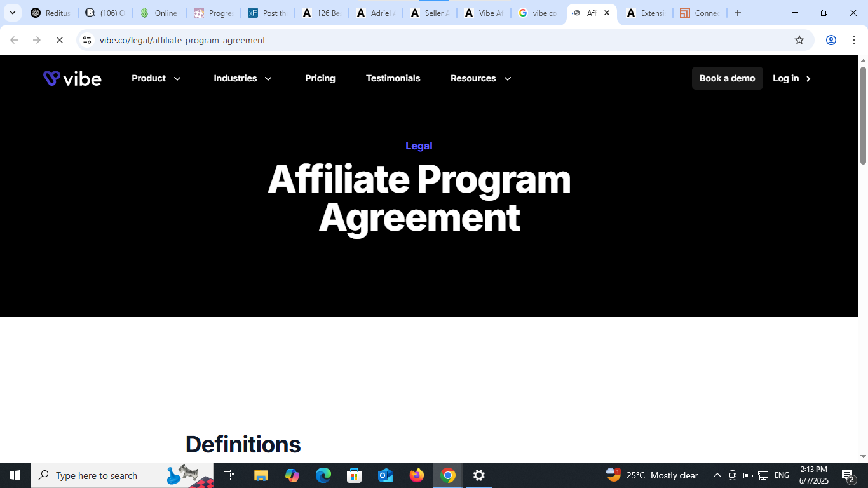The image size is (868, 488).
Task: Click the browser forward arrow
Action: click(37, 40)
